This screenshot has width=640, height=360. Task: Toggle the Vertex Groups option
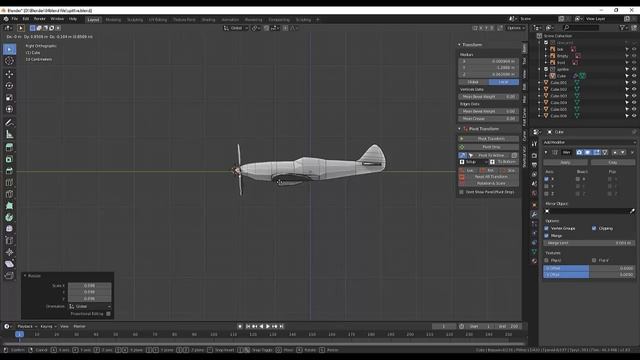547,228
